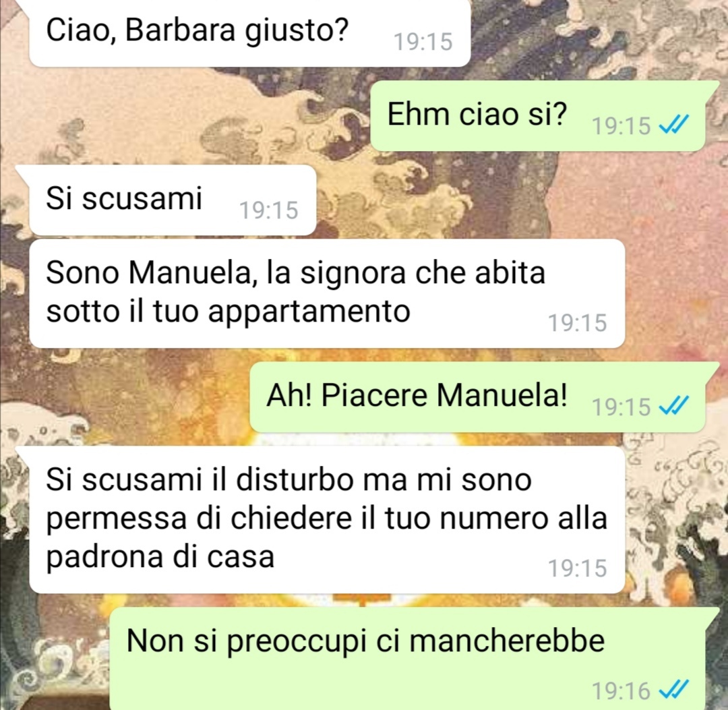
Task: Tap the 'Ah! Piacere Manuela!' message bubble
Action: tap(478, 397)
